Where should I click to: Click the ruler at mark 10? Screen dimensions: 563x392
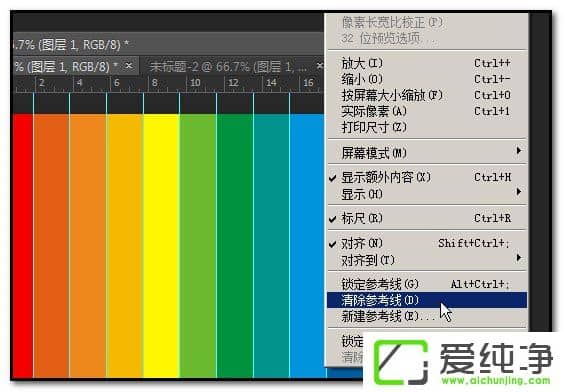pyautogui.click(x=195, y=83)
